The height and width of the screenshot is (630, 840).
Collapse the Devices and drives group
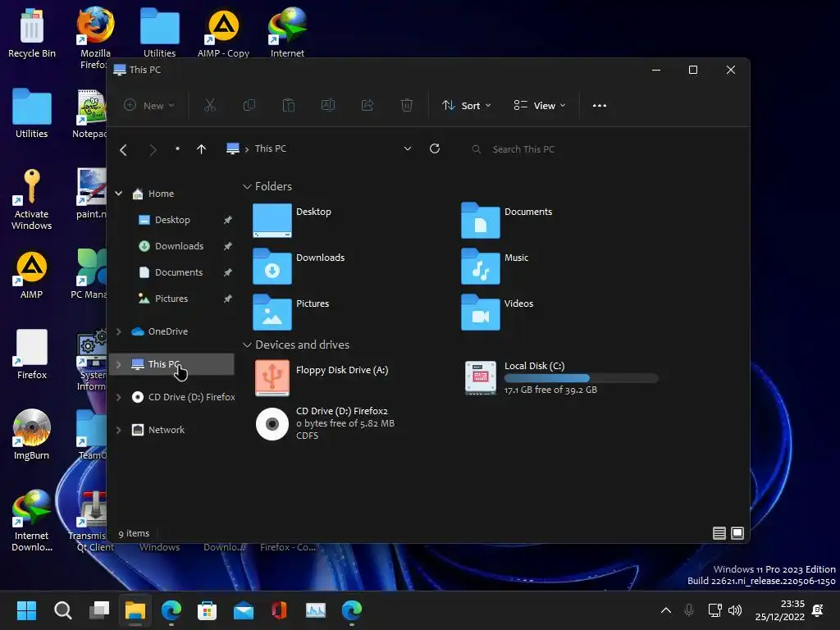tap(247, 345)
